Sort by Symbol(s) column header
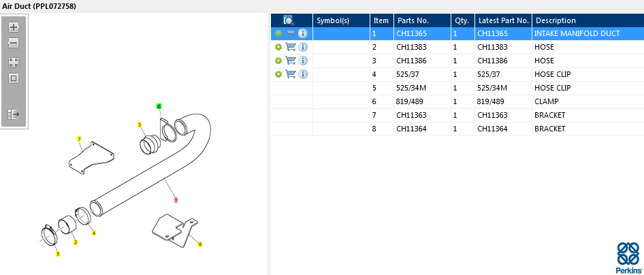The width and height of the screenshot is (644, 275). 341,20
